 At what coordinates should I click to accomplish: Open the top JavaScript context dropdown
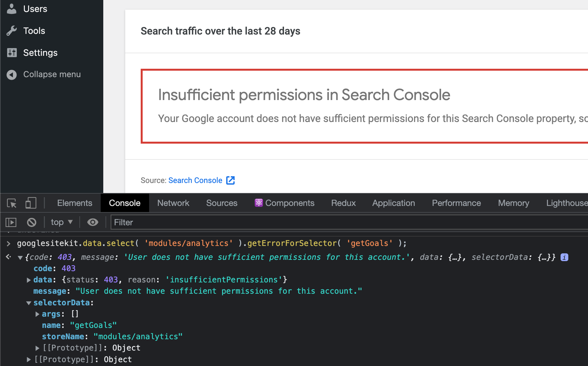click(x=62, y=222)
